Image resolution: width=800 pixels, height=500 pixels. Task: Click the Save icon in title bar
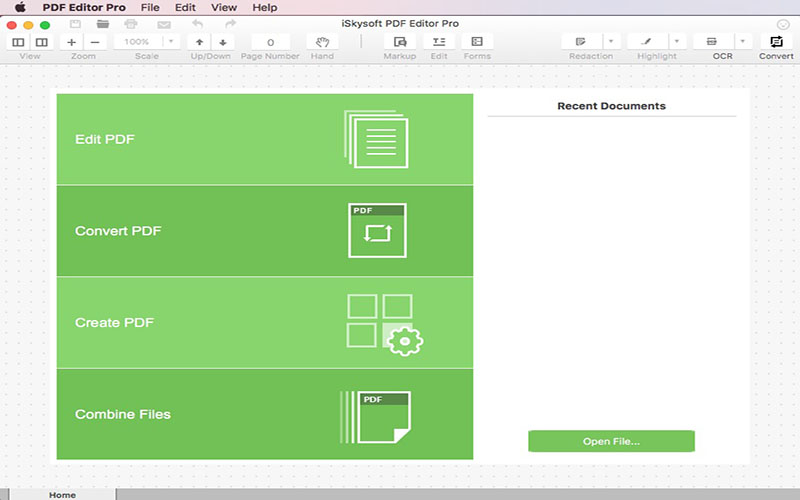pyautogui.click(x=76, y=24)
